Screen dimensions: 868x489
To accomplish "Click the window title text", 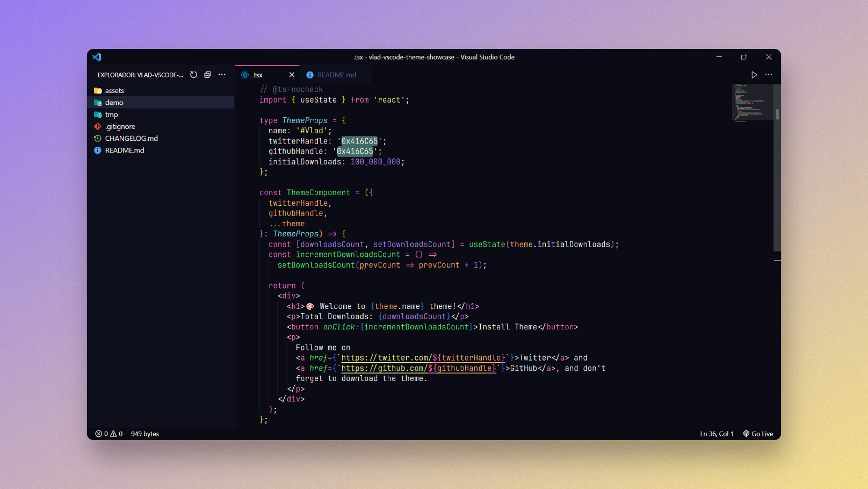I will [x=434, y=57].
